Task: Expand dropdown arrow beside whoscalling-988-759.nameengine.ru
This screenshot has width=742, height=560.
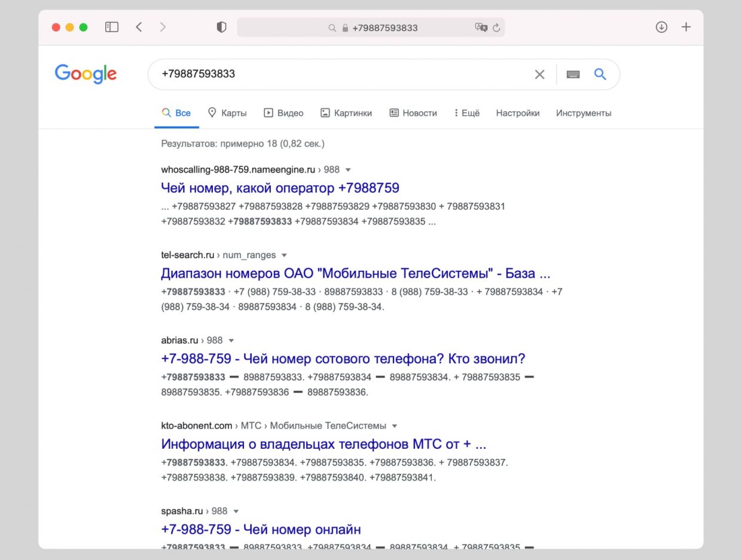Action: click(x=349, y=170)
